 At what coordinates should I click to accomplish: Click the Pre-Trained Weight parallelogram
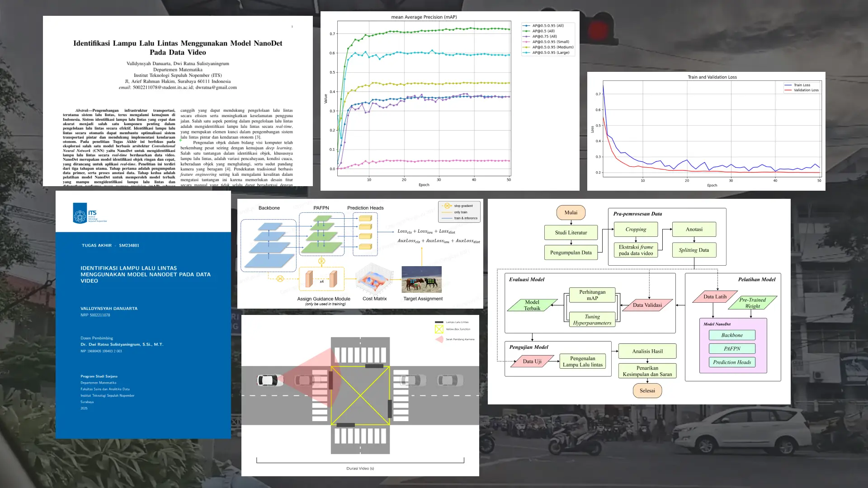(753, 303)
